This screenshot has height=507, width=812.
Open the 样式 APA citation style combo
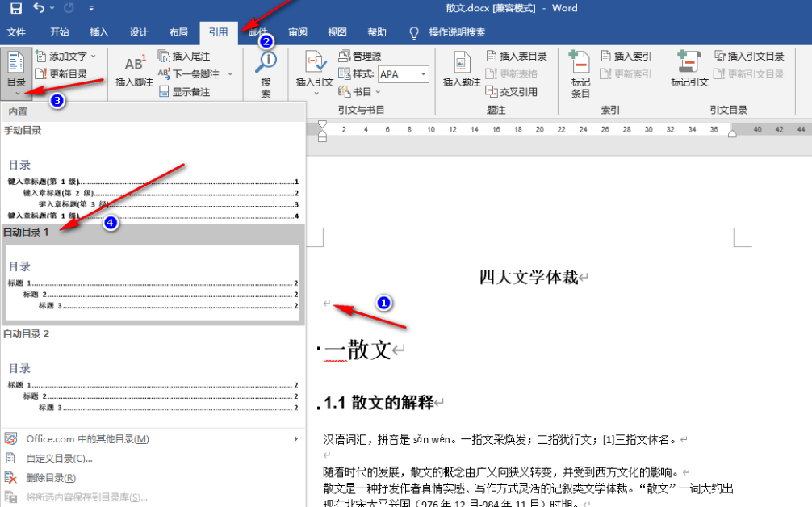403,73
